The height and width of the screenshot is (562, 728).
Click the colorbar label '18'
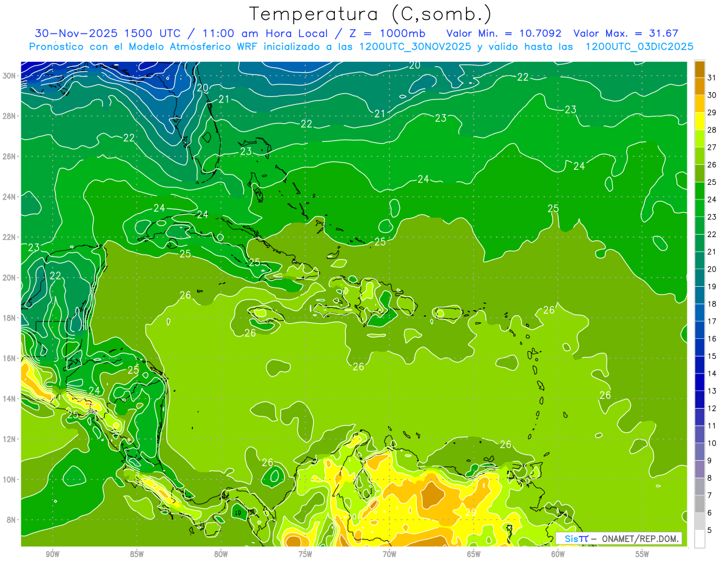point(712,304)
